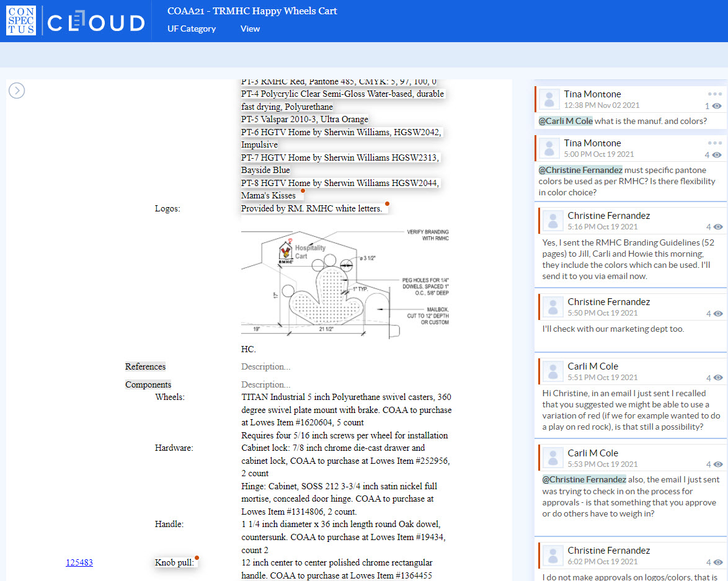Click the 'Impulsive' paint color text
Viewport: 728px width, 581px height.
(260, 145)
